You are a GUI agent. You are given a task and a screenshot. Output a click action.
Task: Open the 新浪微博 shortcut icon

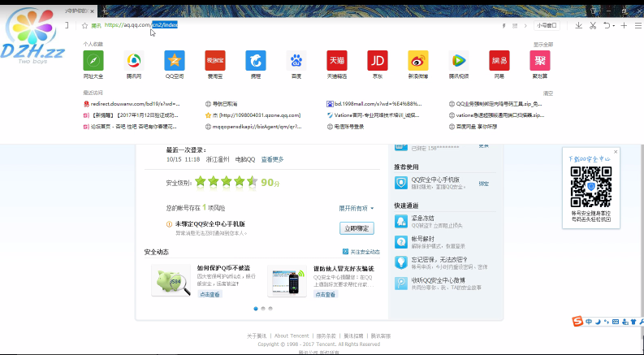tap(418, 61)
